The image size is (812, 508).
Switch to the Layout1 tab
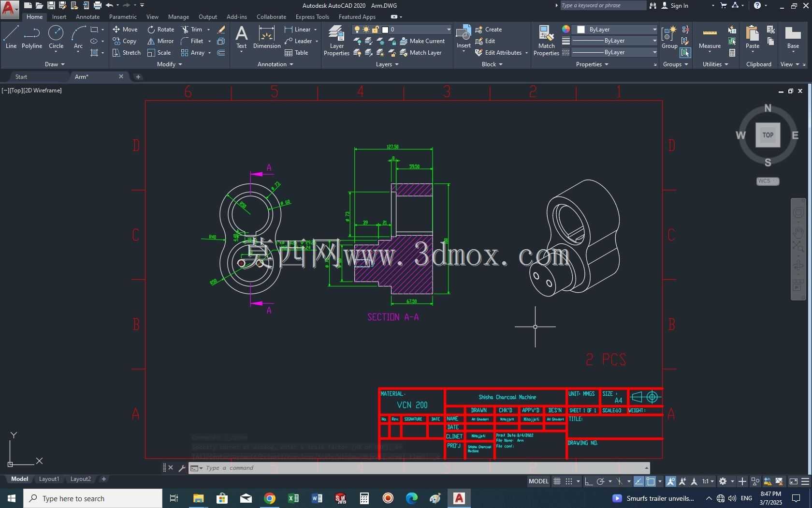(49, 479)
